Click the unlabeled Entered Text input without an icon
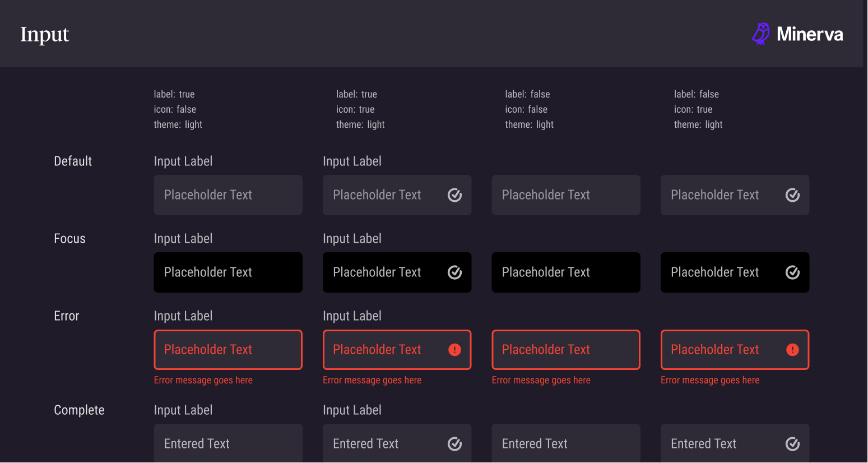The image size is (868, 463). click(566, 444)
